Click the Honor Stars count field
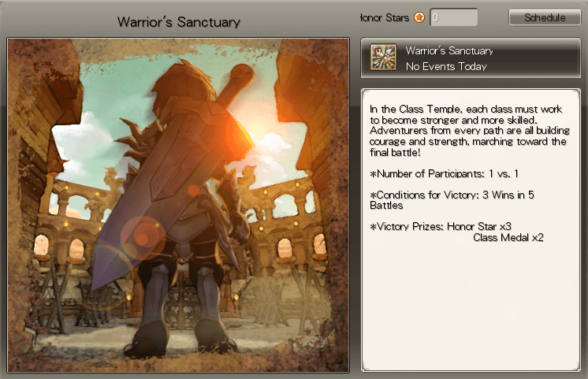The image size is (588, 379). 453,17
